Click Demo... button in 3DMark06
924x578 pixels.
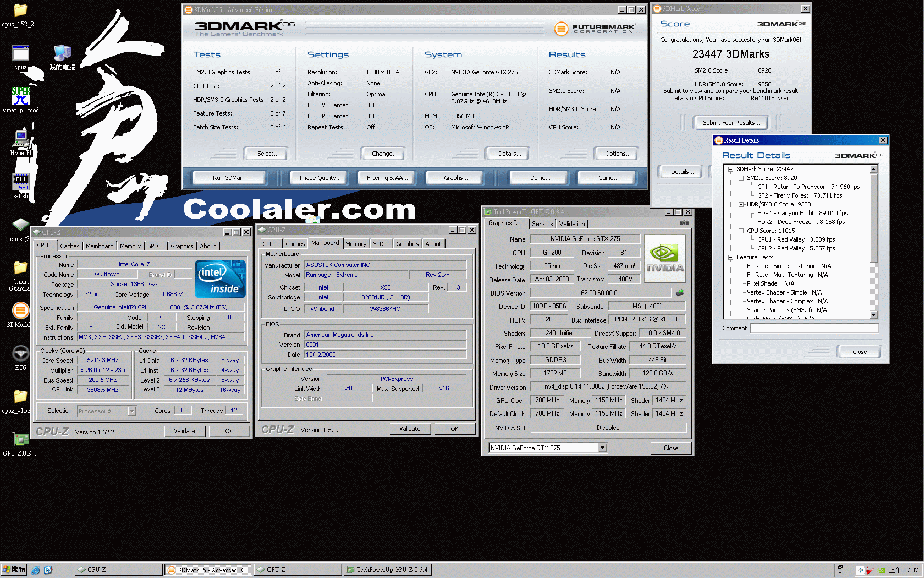click(x=540, y=178)
